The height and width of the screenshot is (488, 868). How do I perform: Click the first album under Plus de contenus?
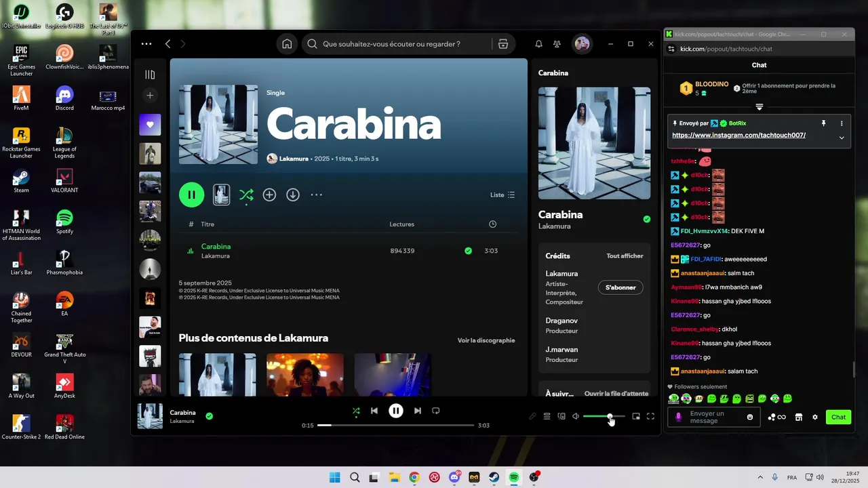(218, 374)
